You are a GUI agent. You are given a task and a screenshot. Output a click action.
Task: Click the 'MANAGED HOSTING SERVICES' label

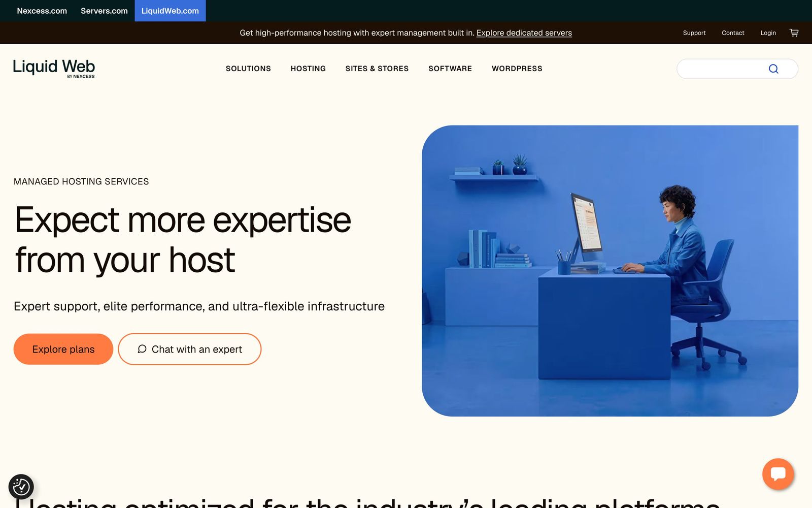(x=81, y=181)
